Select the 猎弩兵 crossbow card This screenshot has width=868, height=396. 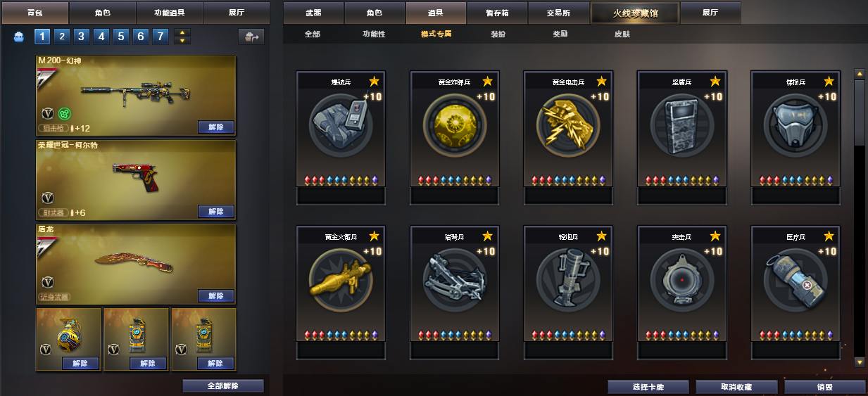(x=455, y=292)
